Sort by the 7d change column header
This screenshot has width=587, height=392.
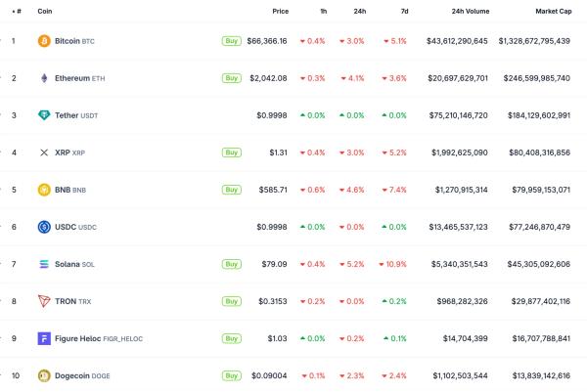point(402,11)
